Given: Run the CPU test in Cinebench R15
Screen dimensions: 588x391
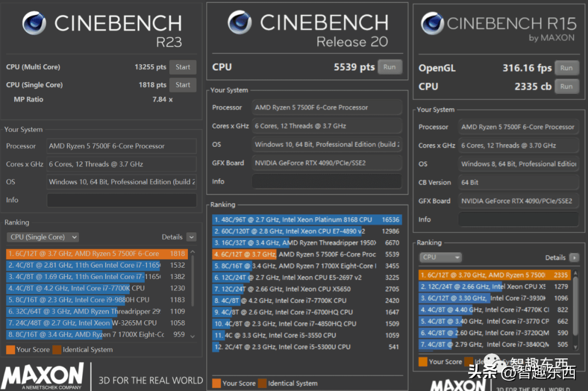Looking at the screenshot, I should [x=566, y=86].
